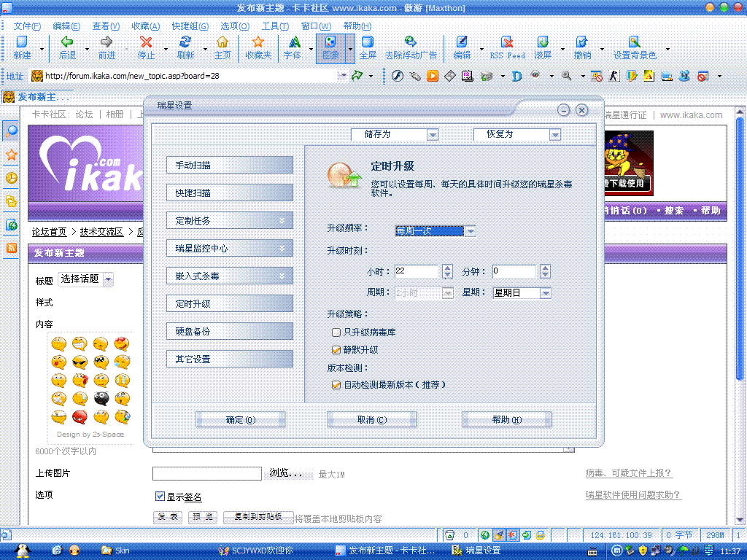Screen dimensions: 747x560
Task: Toggle 自动检测最新版本 checkbox
Action: 336,385
